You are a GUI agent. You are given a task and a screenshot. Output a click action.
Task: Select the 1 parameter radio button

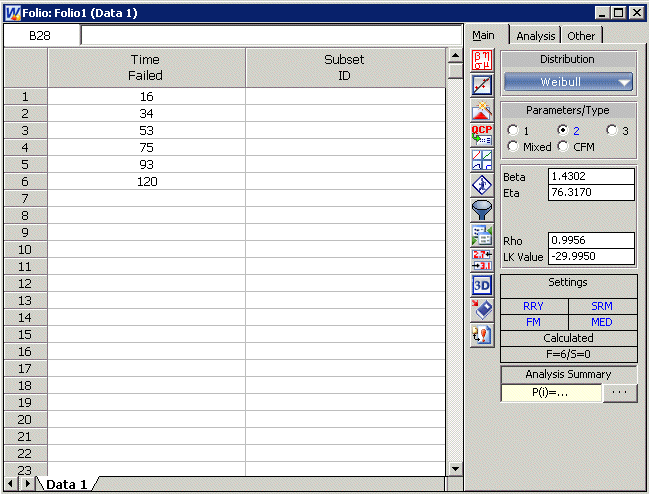click(x=513, y=130)
